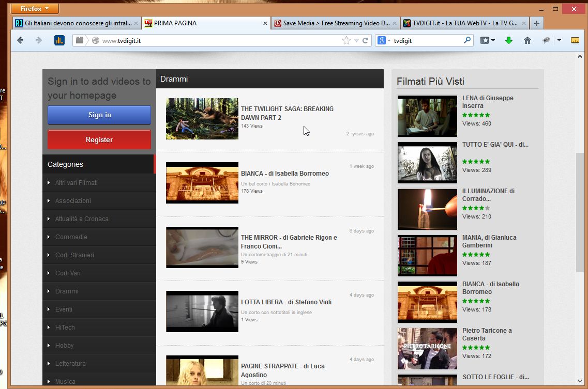Screen dimensions: 588x389
Task: Expand the Associazioni category
Action: [x=99, y=200]
